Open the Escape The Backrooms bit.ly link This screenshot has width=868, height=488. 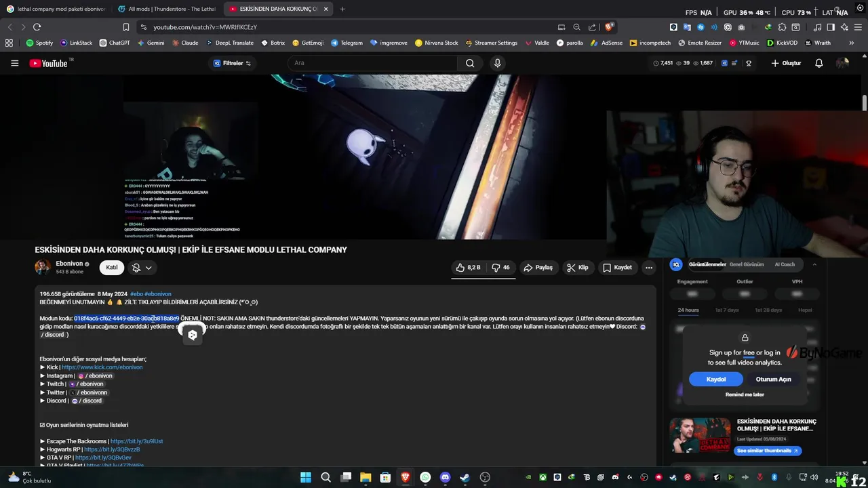click(x=136, y=441)
